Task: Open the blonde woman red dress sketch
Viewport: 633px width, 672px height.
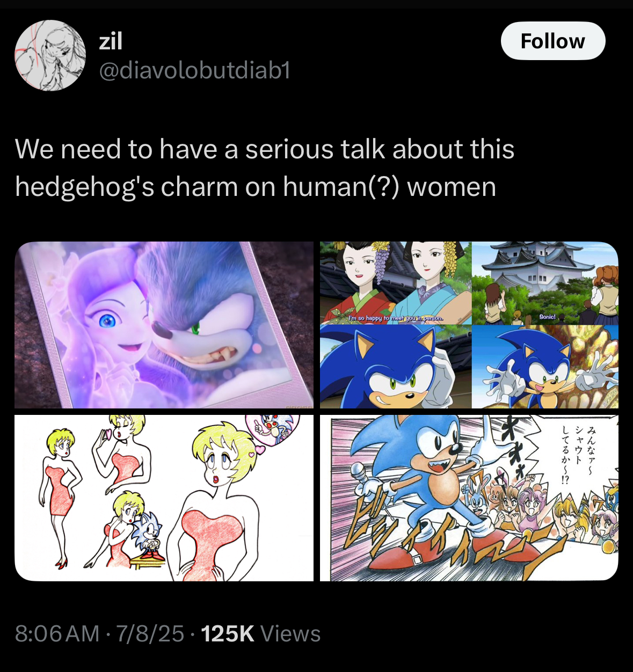Action: (164, 498)
